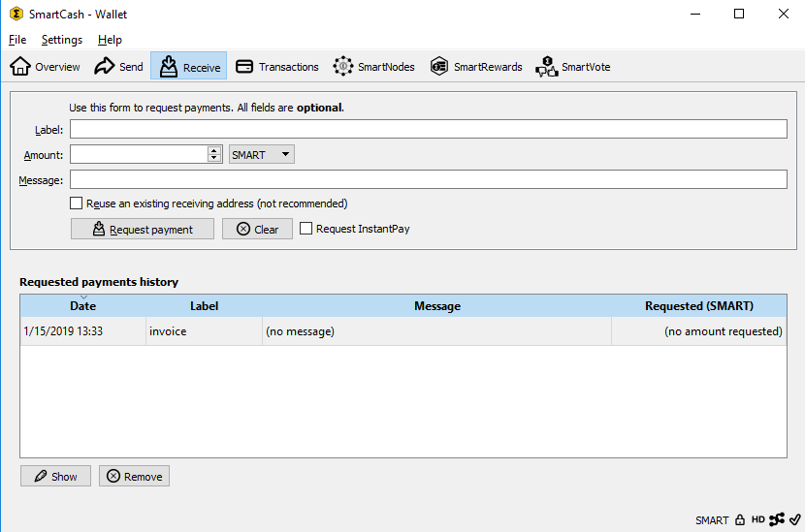Screen dimensions: 805x532
Task: Sort history by Date column header
Action: pos(83,306)
